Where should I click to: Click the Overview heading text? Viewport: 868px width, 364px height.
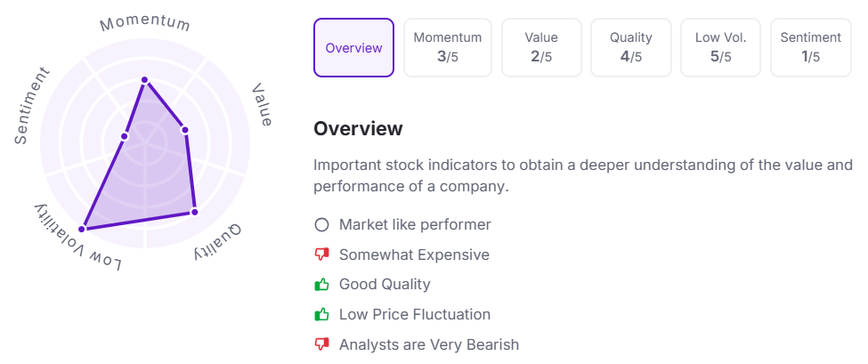[358, 129]
